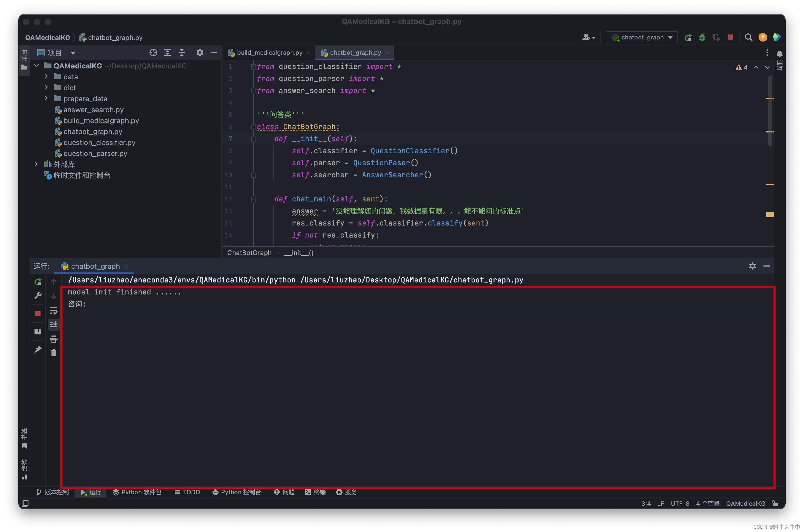Toggle soft-wrap in run console
Screen dimensions: 804x532
(x=54, y=310)
